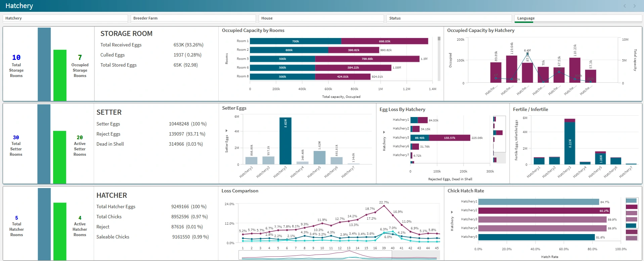This screenshot has width=644, height=261.
Task: Go to the previous sheet arrow
Action: point(625,6)
